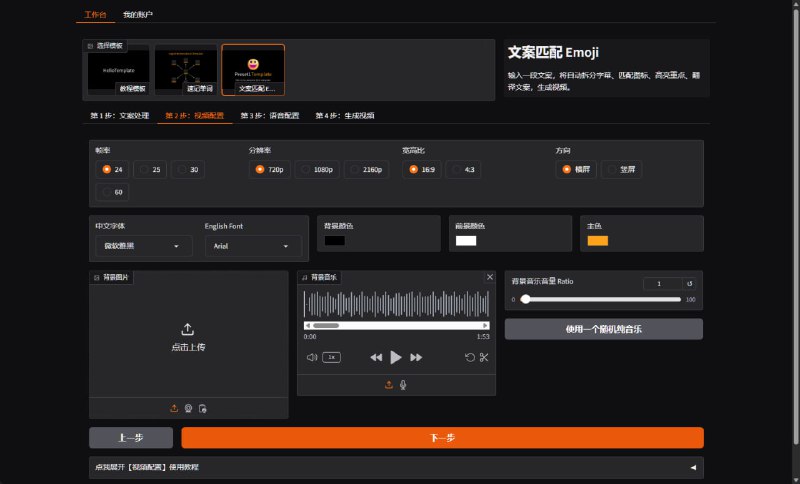
Task: Click the 上一步 previous step button
Action: 131,438
